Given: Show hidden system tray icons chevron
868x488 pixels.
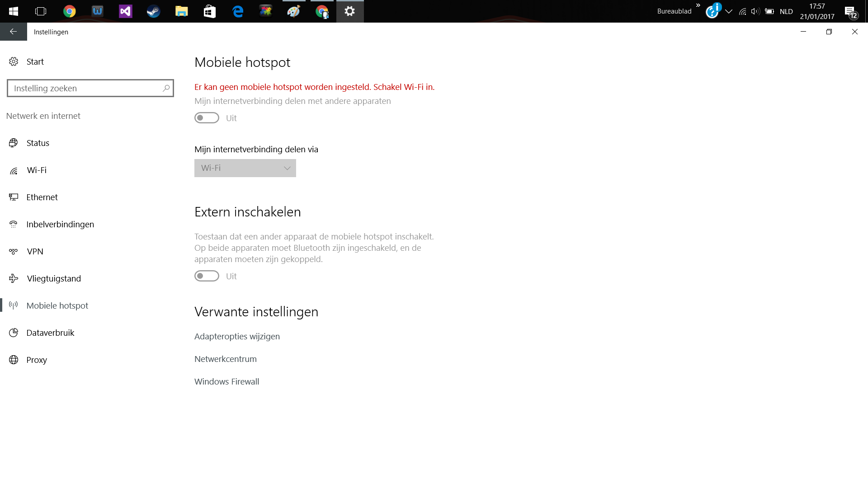Looking at the screenshot, I should [729, 12].
